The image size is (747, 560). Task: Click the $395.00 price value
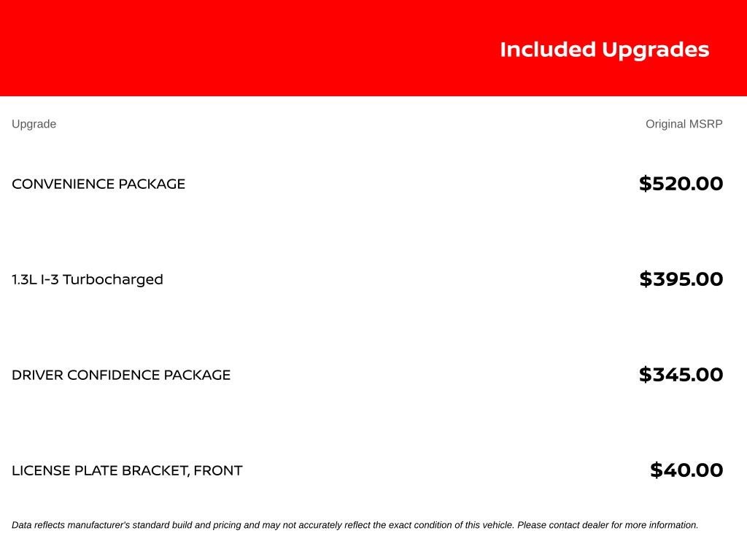pos(681,279)
